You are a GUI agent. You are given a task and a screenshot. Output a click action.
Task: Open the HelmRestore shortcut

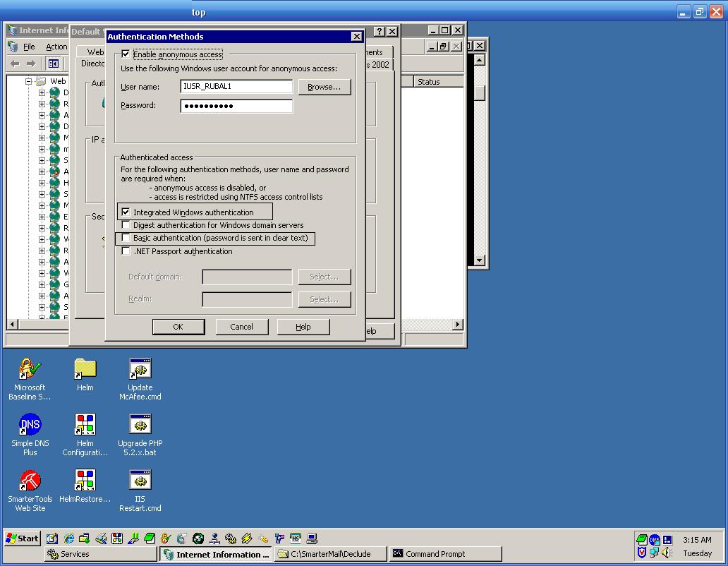pos(85,480)
